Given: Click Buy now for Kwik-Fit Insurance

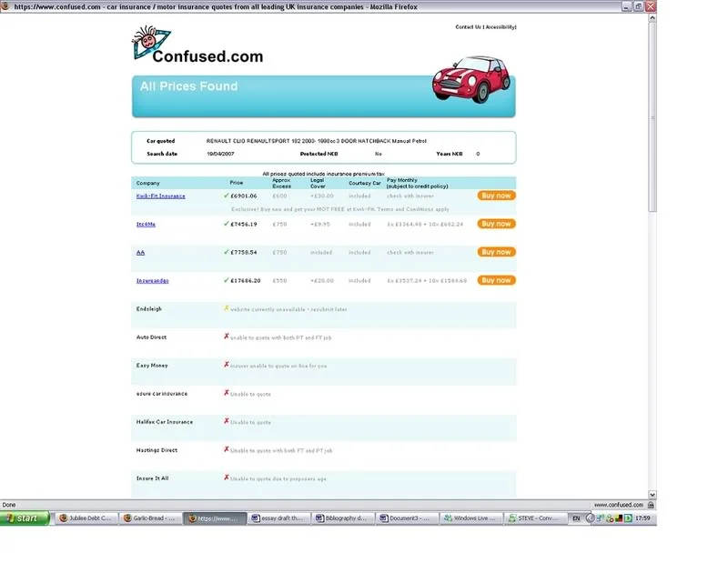Looking at the screenshot, I should pos(496,196).
